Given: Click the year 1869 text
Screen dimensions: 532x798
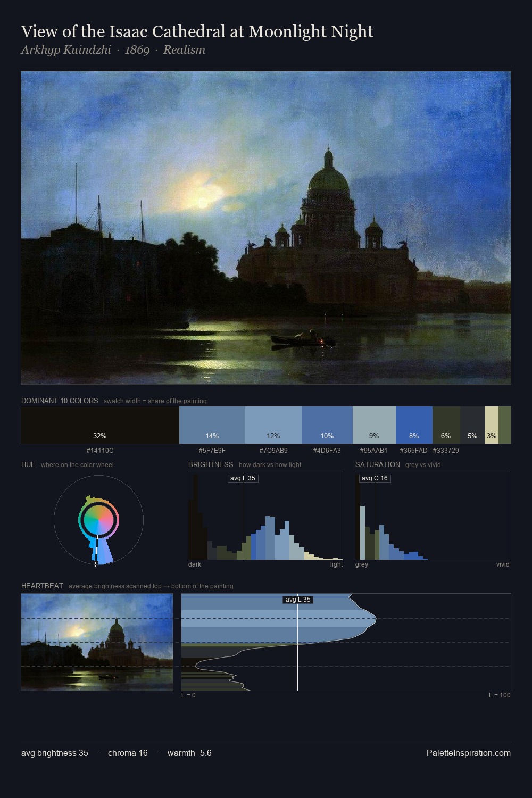Looking at the screenshot, I should (137, 50).
